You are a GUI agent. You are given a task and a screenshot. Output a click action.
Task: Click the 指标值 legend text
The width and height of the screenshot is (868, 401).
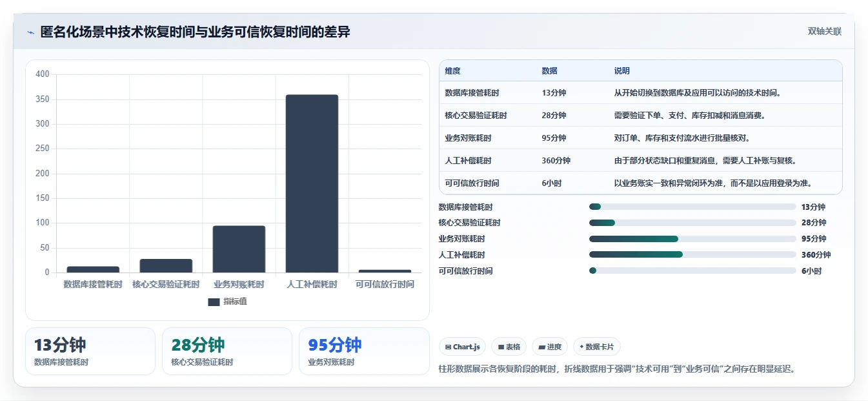235,302
